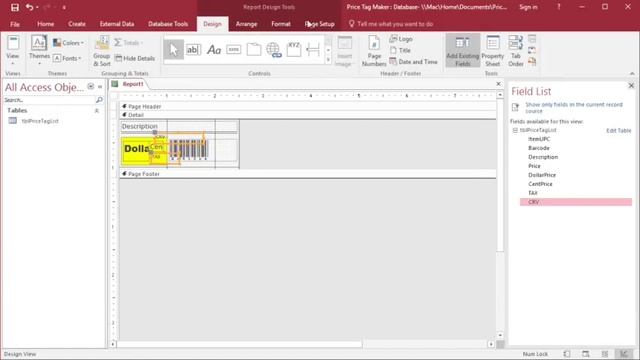Viewport: 640px width, 360px height.
Task: Collapse the navigation pane with the shutter button
Action: (x=100, y=87)
